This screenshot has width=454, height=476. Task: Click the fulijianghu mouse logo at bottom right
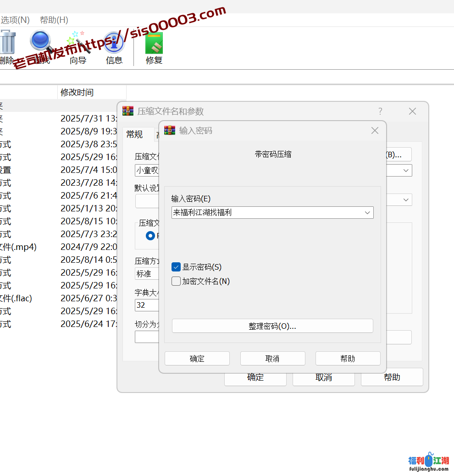click(430, 460)
